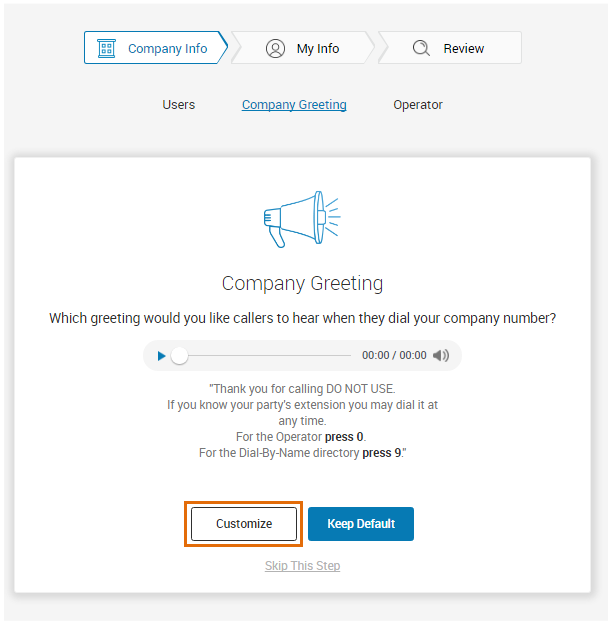Open the Users sub-tab
613x625 pixels.
click(x=179, y=105)
